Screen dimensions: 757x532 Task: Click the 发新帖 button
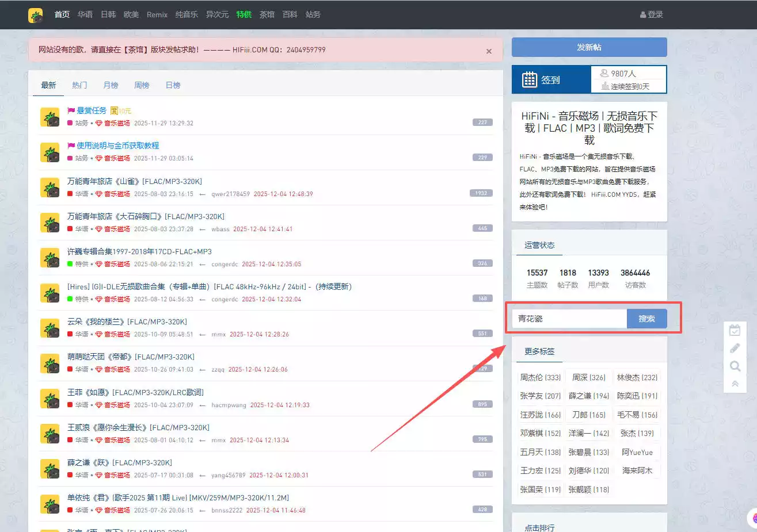point(589,47)
